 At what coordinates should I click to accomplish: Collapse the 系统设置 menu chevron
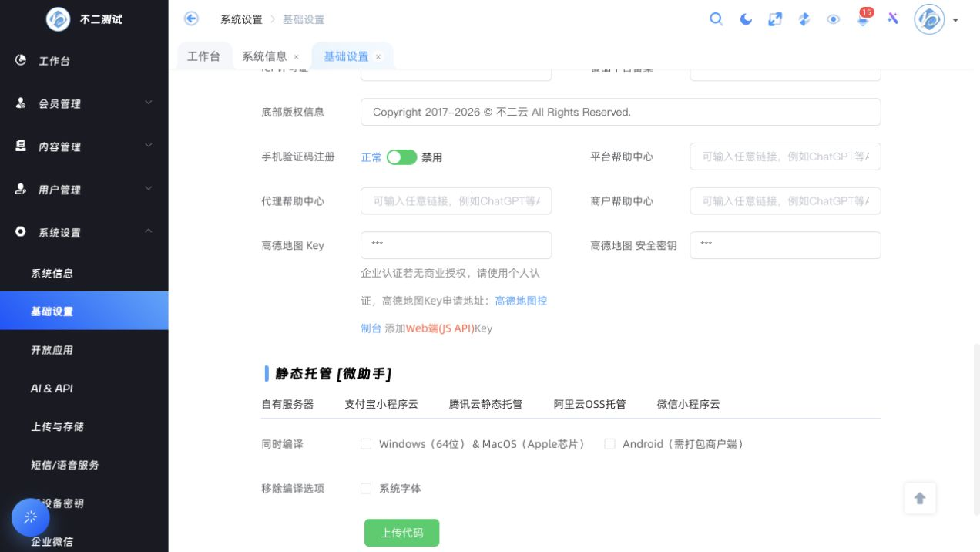pos(149,231)
